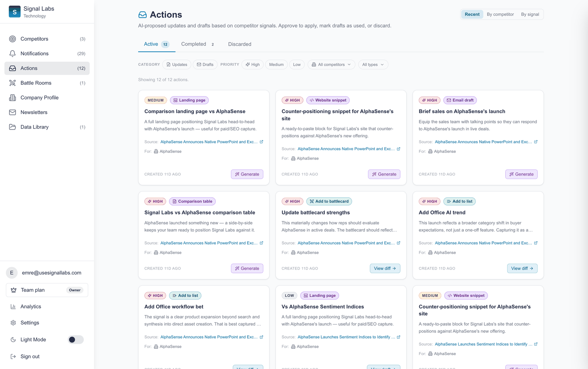Viewport: 588px width, 369px height.
Task: Click the Vs AlphaSense Sentiment Indices title
Action: [323, 307]
